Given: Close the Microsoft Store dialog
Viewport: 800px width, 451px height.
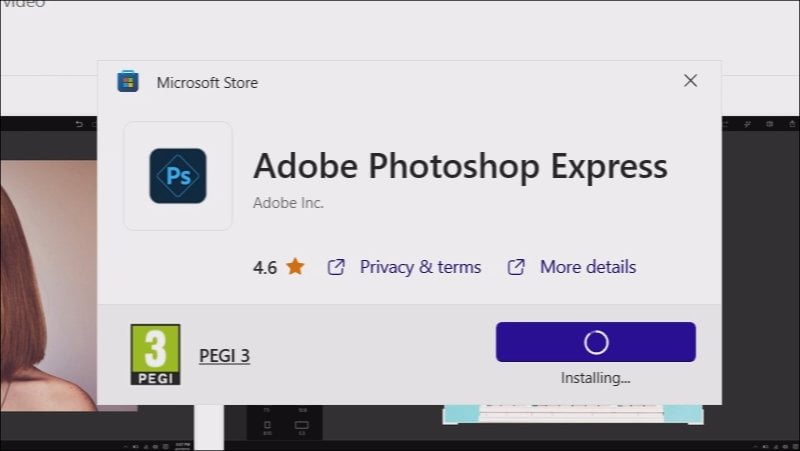Looking at the screenshot, I should (x=690, y=81).
